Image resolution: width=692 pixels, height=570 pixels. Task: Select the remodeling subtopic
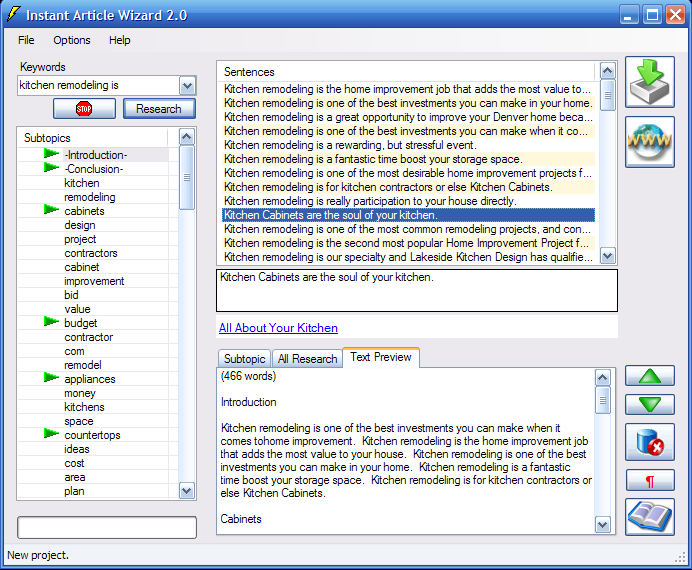coord(90,197)
